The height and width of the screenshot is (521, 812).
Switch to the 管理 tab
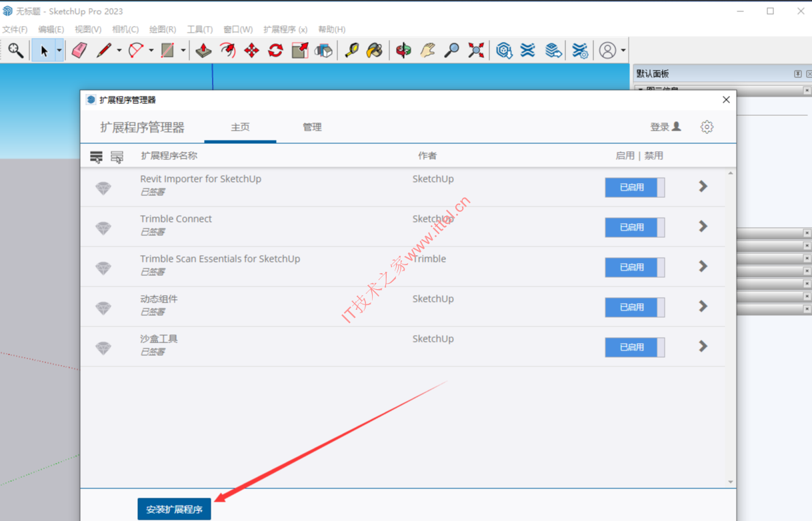pos(312,127)
